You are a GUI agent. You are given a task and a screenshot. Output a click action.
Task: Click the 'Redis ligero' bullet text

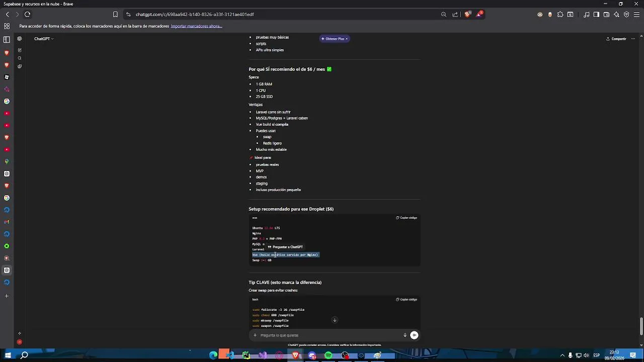tap(272, 143)
